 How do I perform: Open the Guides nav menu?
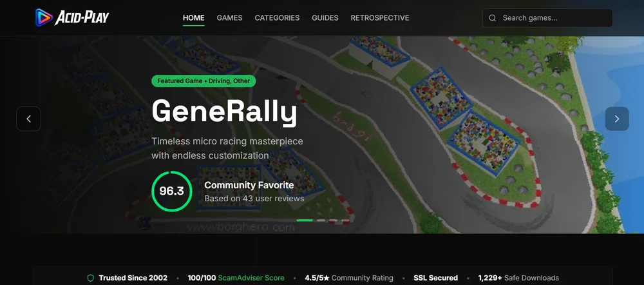pos(325,18)
